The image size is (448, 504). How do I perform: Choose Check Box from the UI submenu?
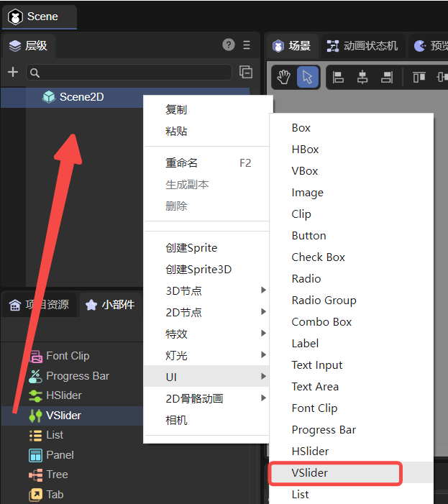pyautogui.click(x=318, y=257)
